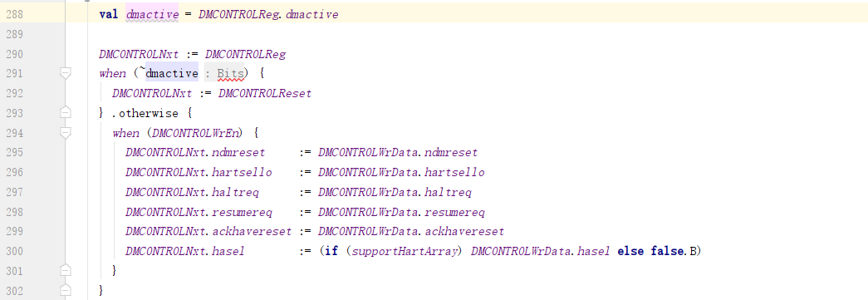
Task: Collapse the when block fold marker at line 291
Action: (x=66, y=73)
